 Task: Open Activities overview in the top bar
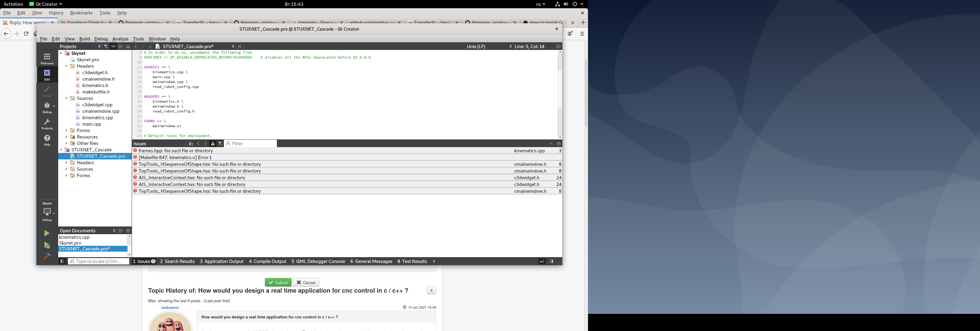click(x=13, y=4)
